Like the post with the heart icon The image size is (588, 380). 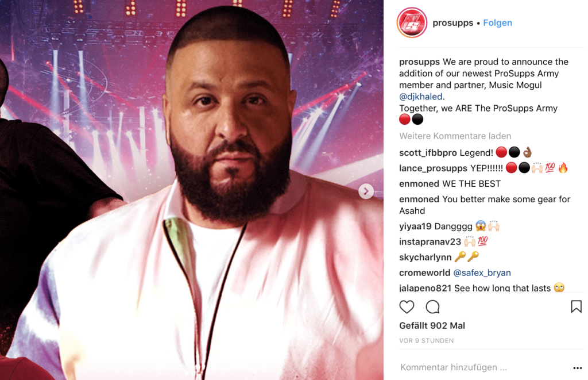click(x=407, y=307)
